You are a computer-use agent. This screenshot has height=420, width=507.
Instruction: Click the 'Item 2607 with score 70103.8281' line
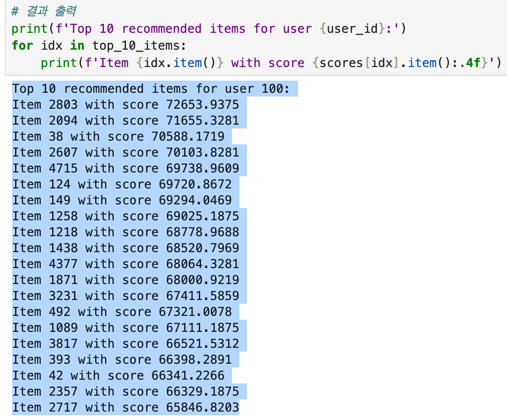point(126,152)
